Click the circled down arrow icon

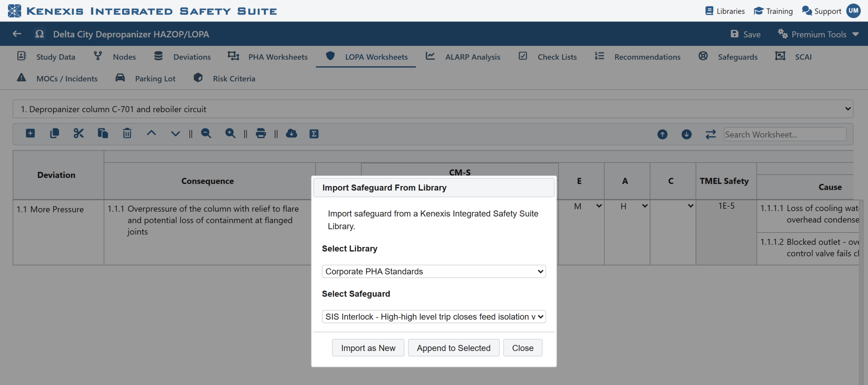[687, 134]
